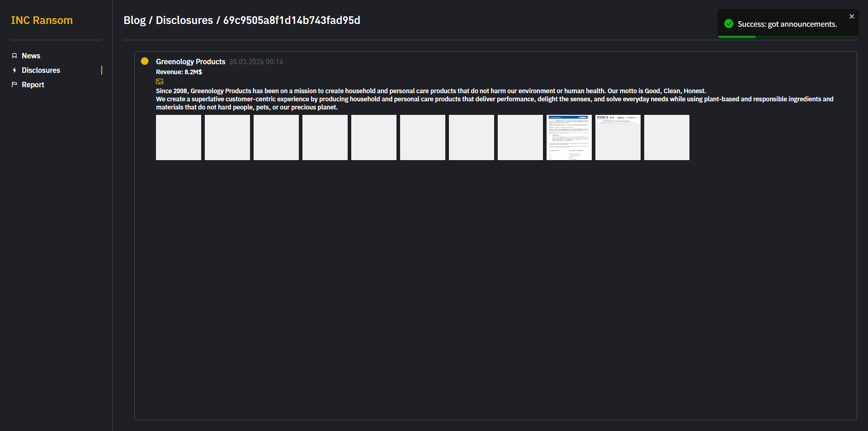This screenshot has width=868, height=431.
Task: Click the small image icon under Revenue
Action: [x=160, y=82]
